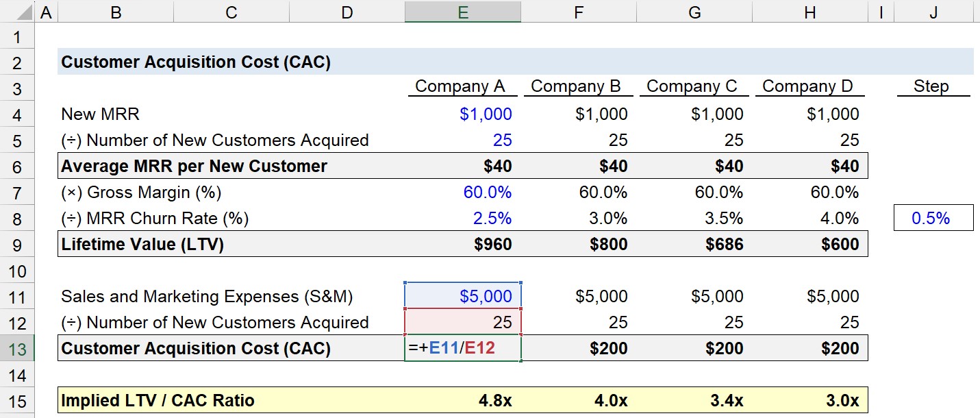
Task: Select row 13 header
Action: (x=18, y=349)
